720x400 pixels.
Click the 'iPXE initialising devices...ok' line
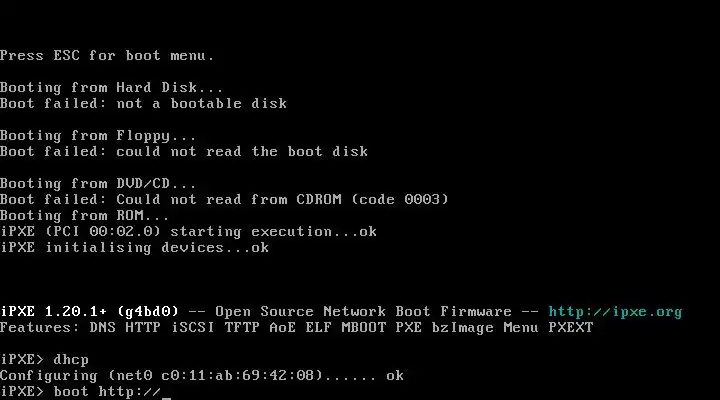point(134,248)
